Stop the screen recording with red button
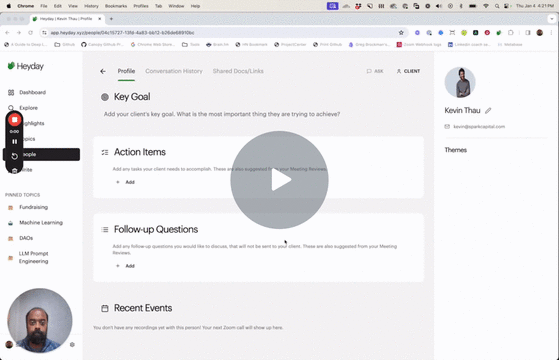 coord(15,120)
